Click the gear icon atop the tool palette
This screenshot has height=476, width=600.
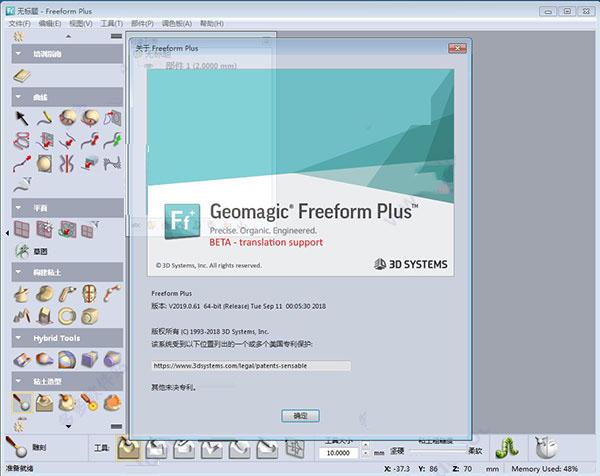coord(20,36)
